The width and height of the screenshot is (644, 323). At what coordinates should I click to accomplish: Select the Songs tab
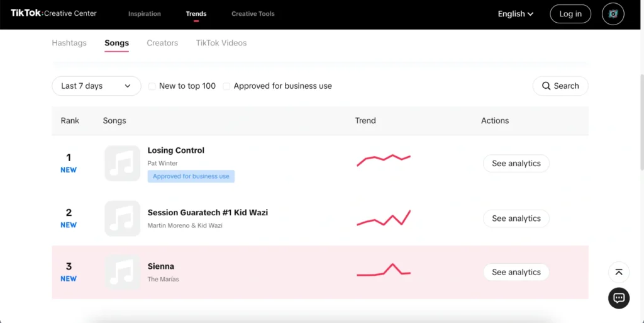(116, 43)
